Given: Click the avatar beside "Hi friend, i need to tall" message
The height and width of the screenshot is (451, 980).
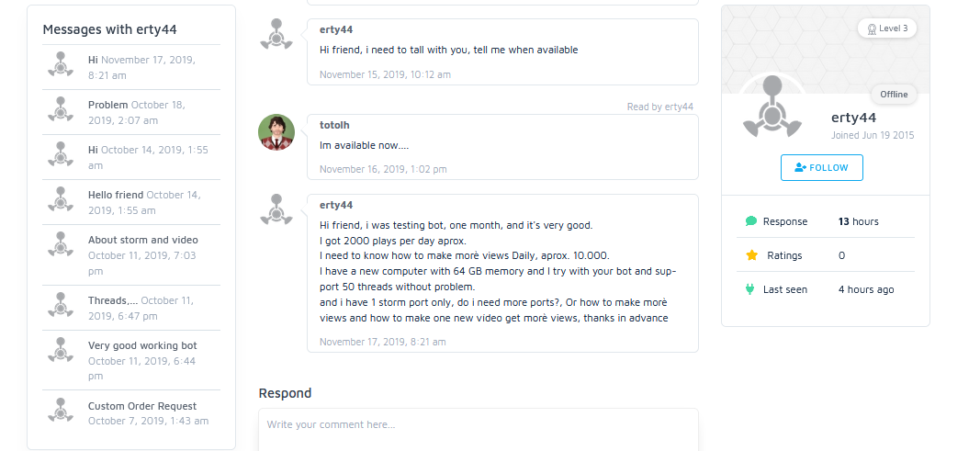Looking at the screenshot, I should (276, 35).
